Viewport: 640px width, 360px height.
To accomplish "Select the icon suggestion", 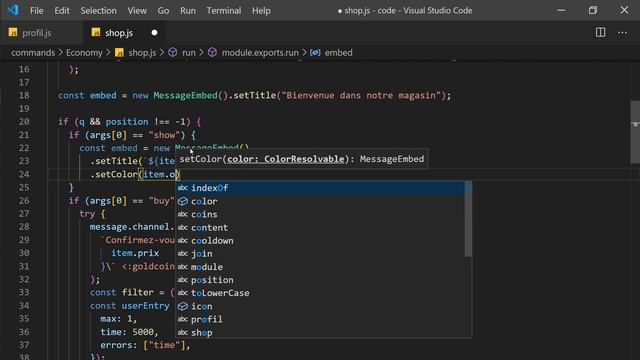I will tap(320, 306).
